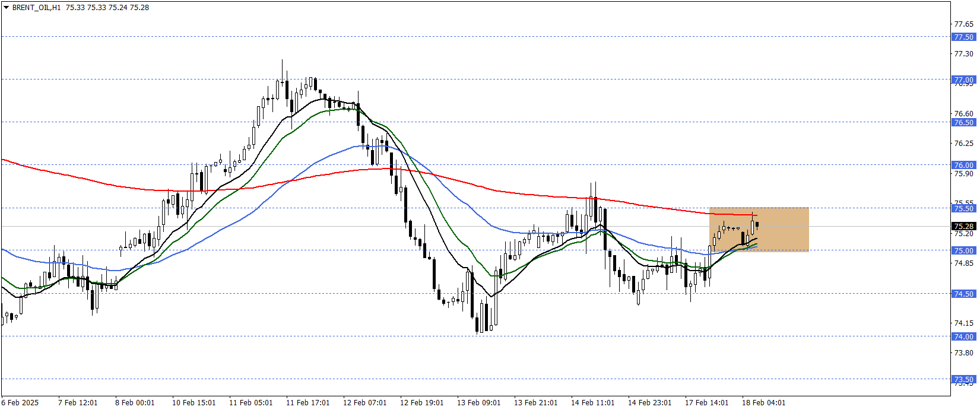
Task: Click the 18 Feb 04:01 time label
Action: click(x=764, y=402)
